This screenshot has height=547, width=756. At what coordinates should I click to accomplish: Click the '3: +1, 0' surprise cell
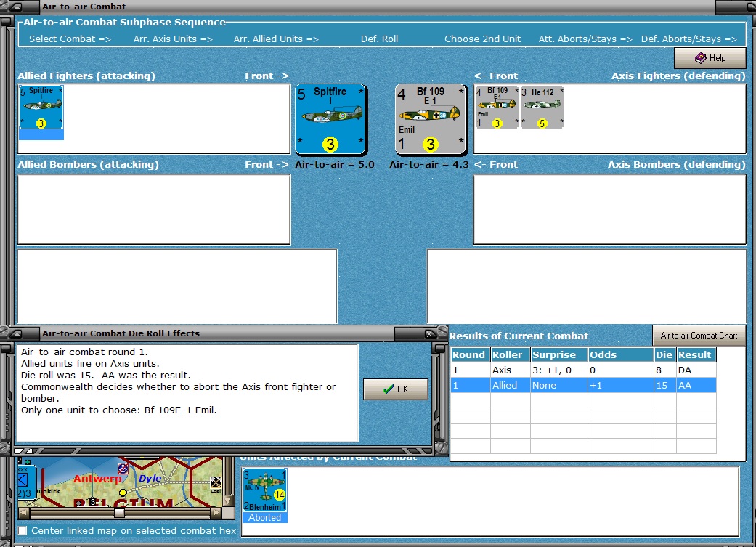[x=559, y=370]
